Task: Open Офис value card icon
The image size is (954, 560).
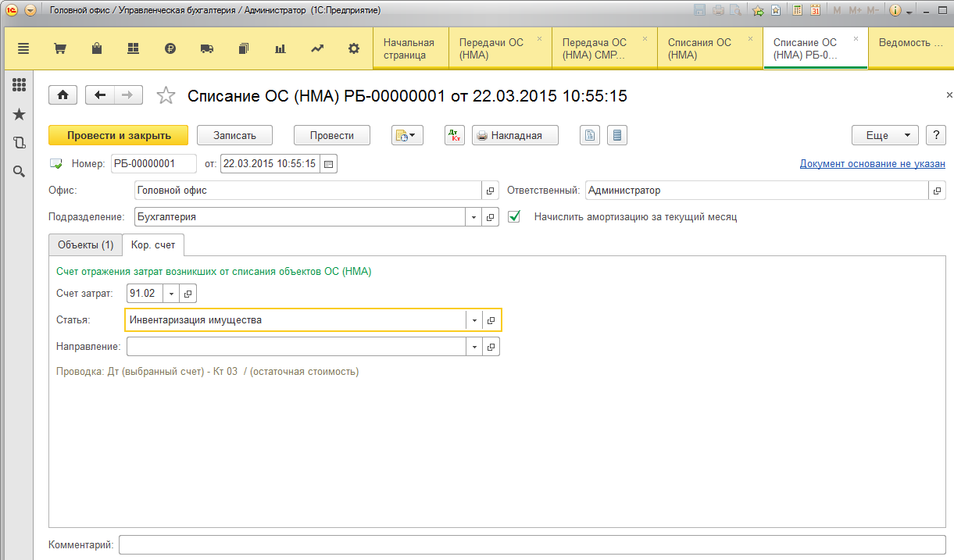Action: (491, 191)
